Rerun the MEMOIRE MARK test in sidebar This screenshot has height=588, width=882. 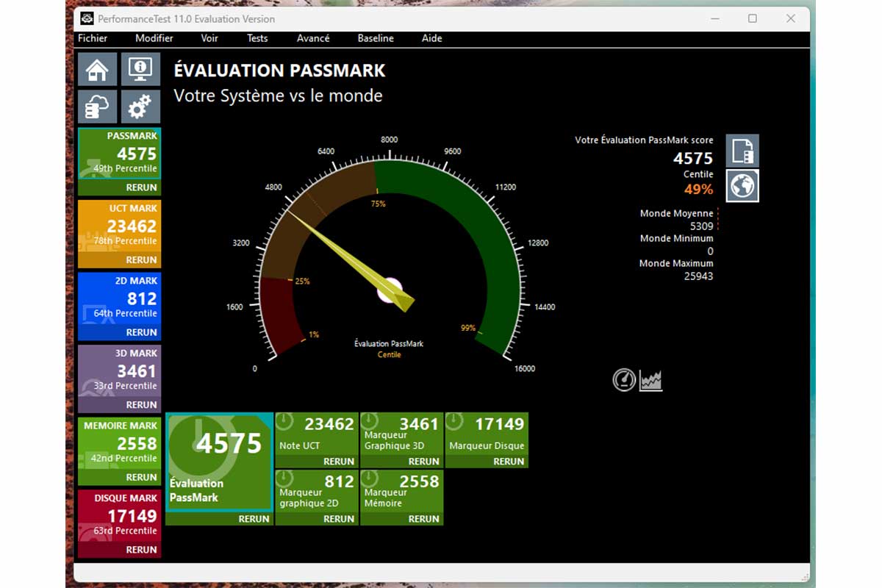(x=141, y=477)
